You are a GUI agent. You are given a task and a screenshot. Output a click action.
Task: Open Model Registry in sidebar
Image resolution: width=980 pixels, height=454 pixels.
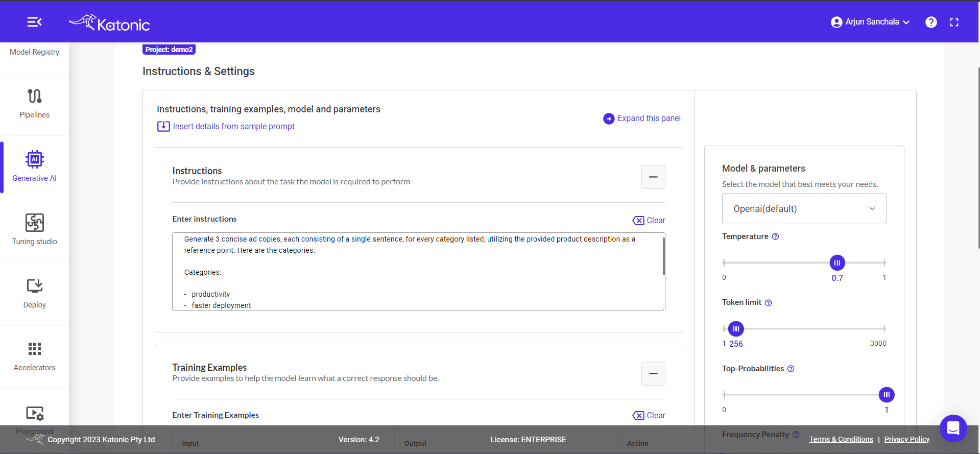pos(34,52)
